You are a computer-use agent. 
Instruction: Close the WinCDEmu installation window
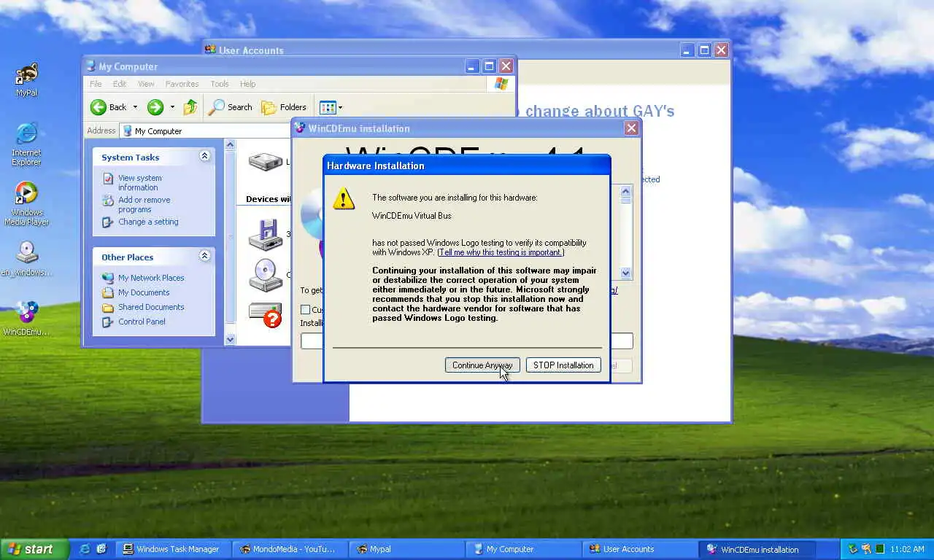(x=631, y=128)
